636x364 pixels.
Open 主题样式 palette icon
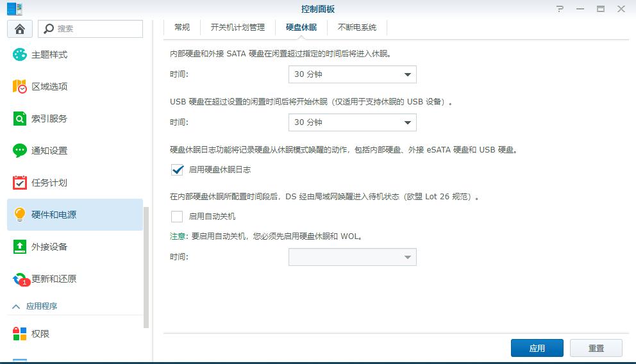[x=19, y=54]
